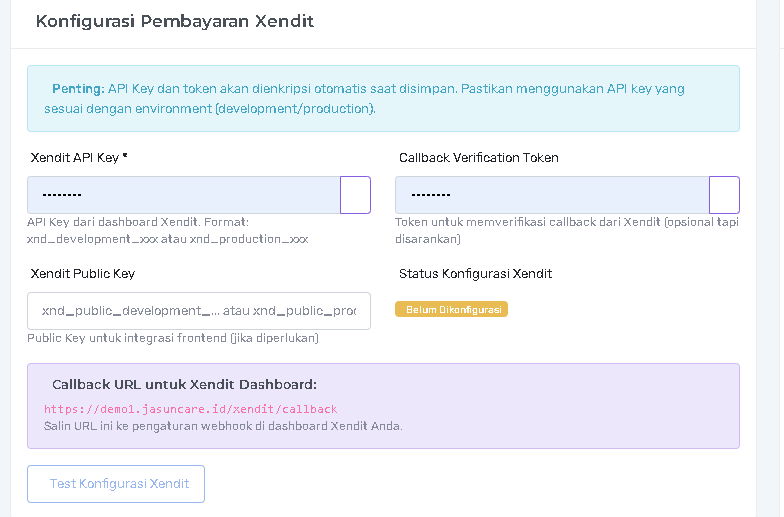
Task: Click the Penting info alert box
Action: click(383, 99)
